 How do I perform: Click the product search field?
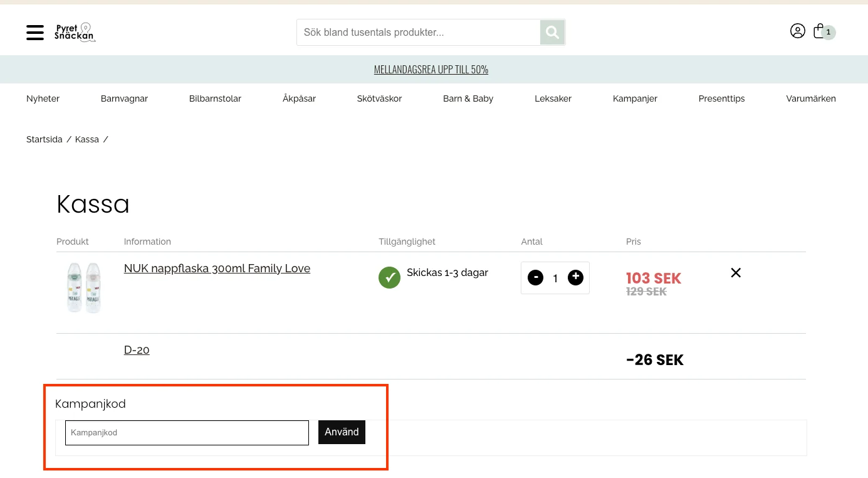pos(418,33)
